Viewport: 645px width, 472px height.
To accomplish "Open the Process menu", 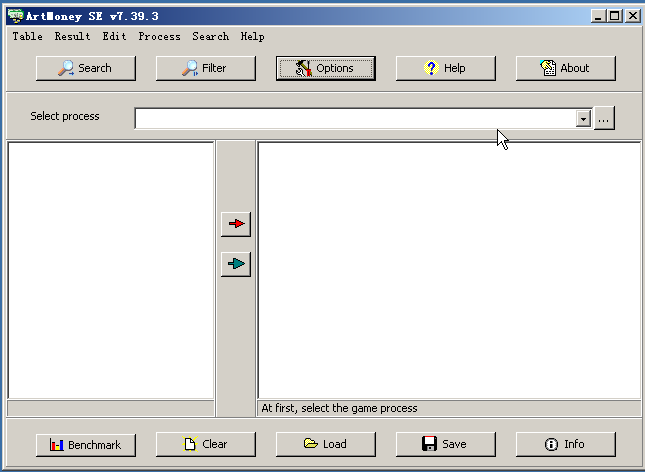I will (x=159, y=36).
